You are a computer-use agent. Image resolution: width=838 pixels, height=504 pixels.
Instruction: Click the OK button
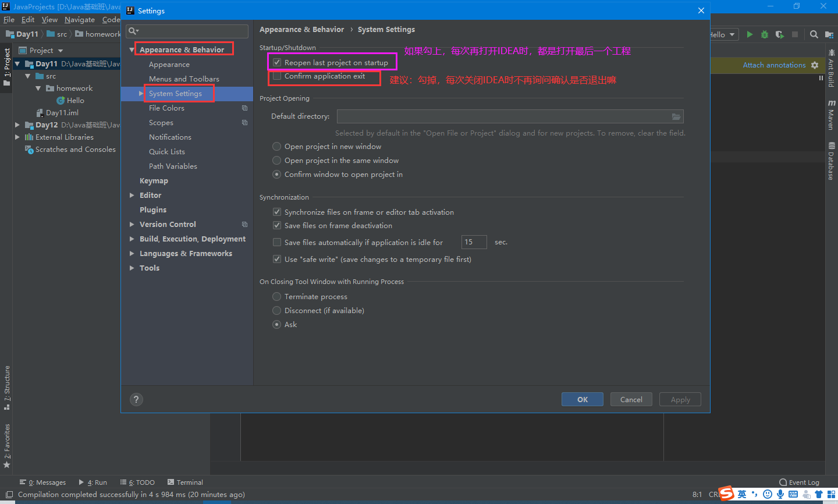(583, 399)
